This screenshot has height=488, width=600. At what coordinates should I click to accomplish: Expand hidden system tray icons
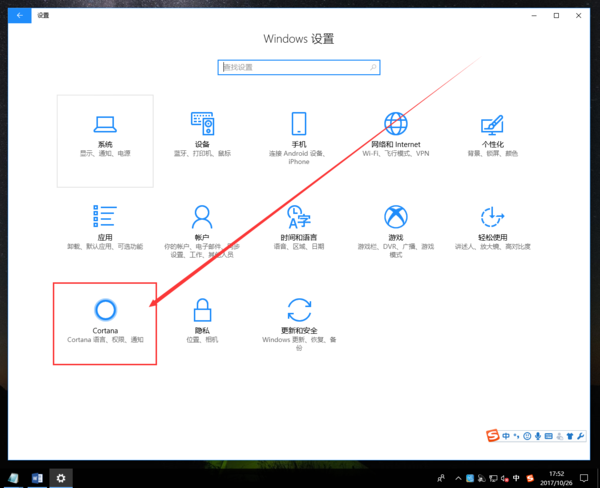[x=458, y=478]
